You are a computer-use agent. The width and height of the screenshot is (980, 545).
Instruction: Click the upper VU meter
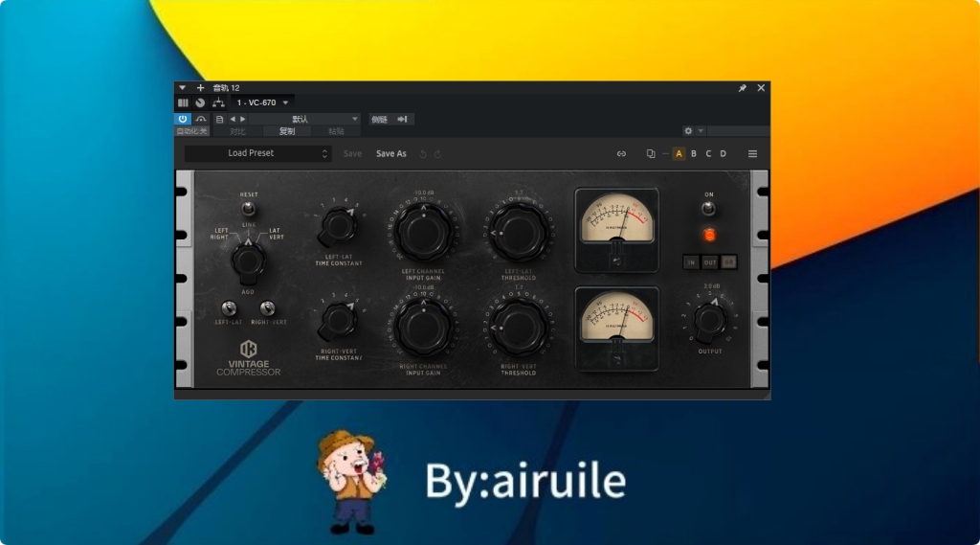[x=617, y=230]
